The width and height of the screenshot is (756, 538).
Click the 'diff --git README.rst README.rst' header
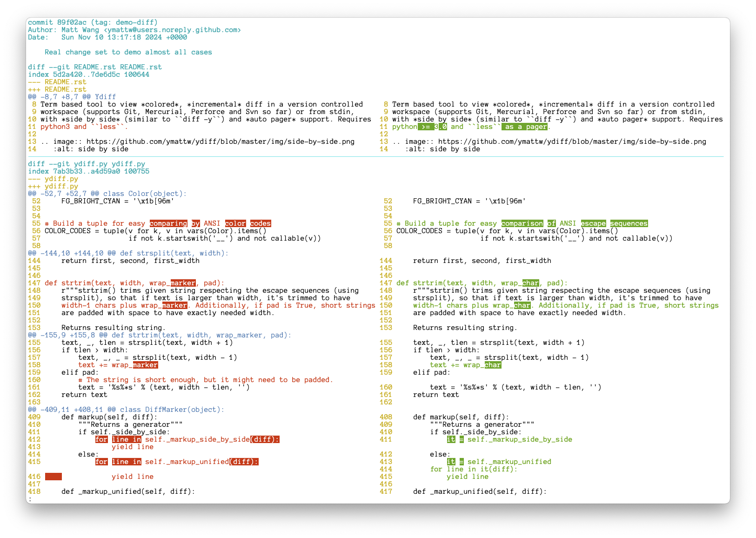click(x=95, y=67)
